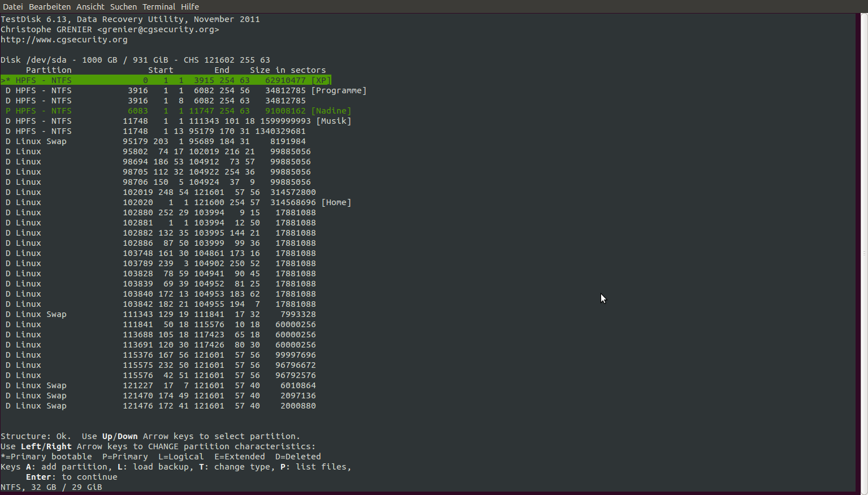
Task: Click the grenier@cgsecurity.org email text
Action: (158, 29)
